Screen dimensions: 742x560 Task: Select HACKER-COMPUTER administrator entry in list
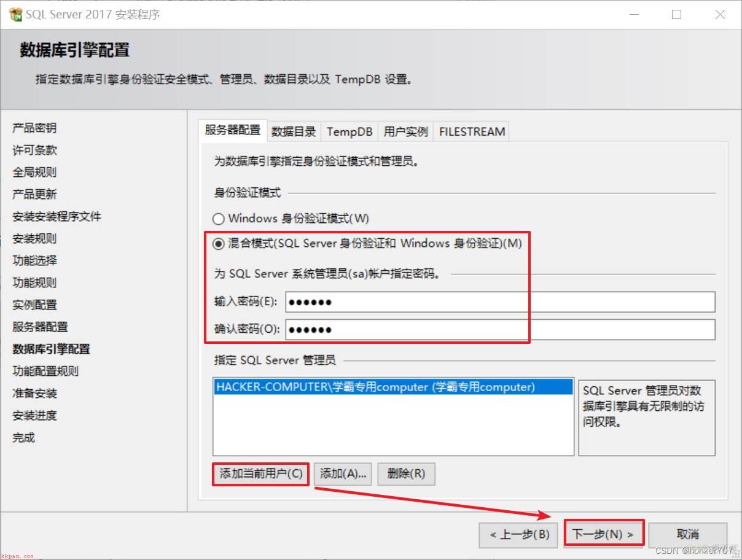[393, 387]
